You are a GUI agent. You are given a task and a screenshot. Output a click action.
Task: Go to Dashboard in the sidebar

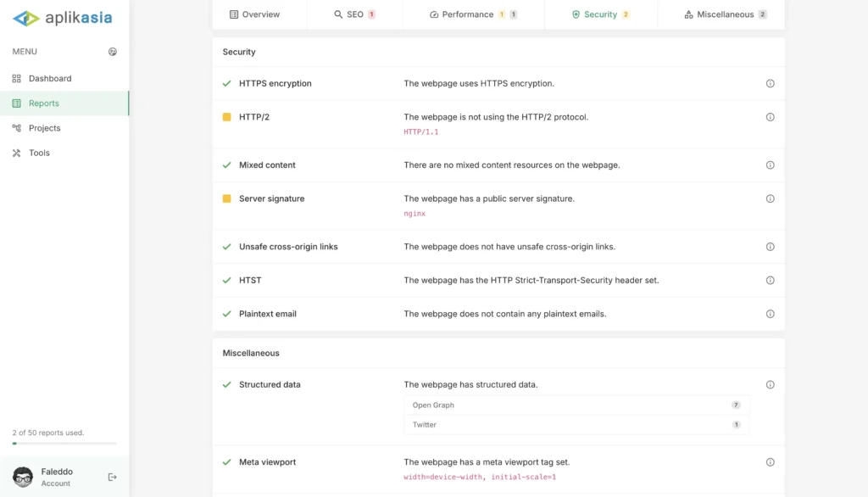pos(50,79)
